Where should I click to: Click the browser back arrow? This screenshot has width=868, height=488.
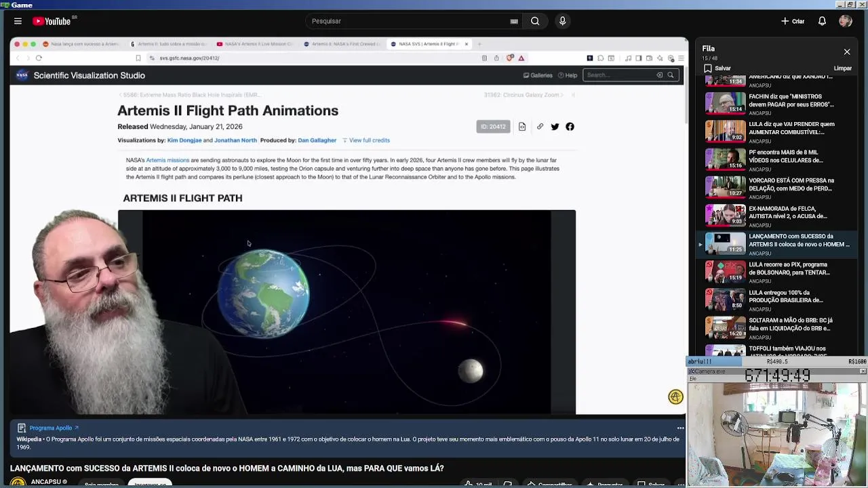[18, 58]
